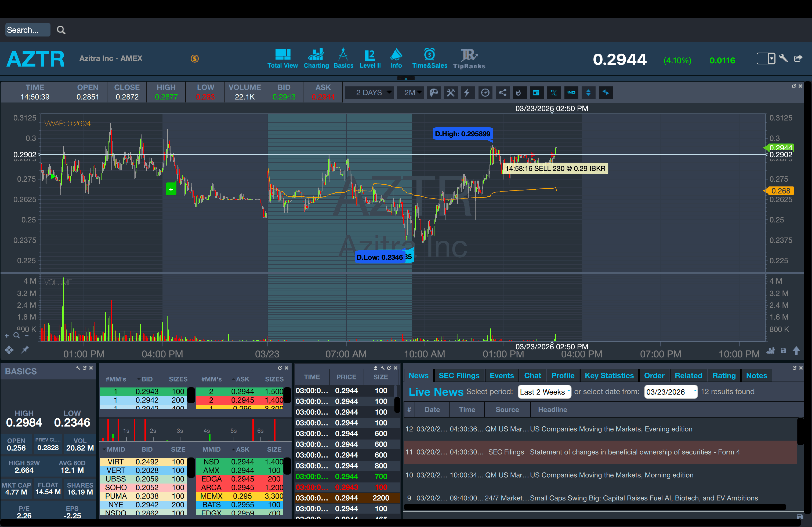Open the TipRanks view
Viewport: 812px width, 527px height.
pyautogui.click(x=469, y=59)
